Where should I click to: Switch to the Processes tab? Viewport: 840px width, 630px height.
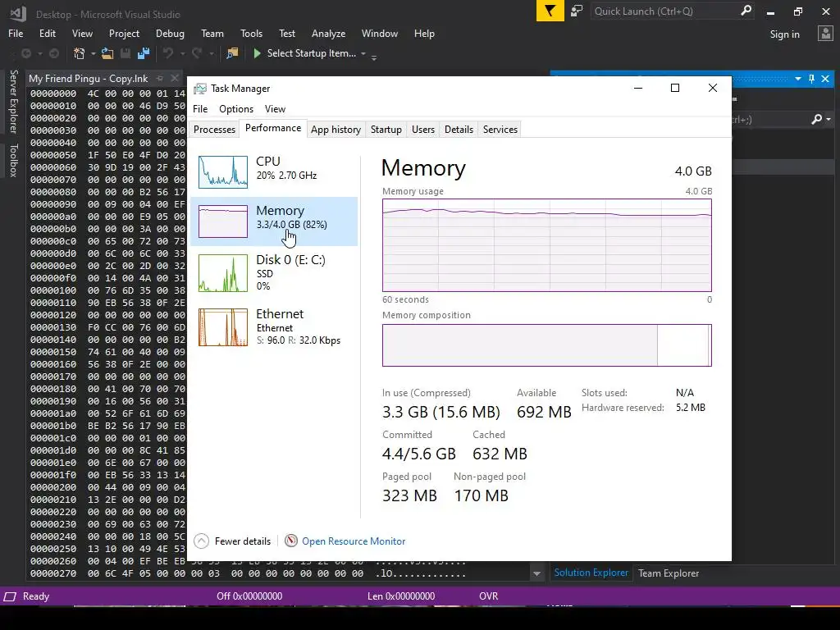click(214, 129)
